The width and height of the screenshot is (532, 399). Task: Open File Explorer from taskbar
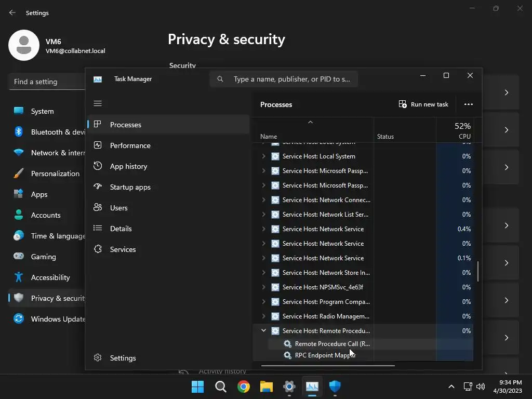click(x=267, y=387)
